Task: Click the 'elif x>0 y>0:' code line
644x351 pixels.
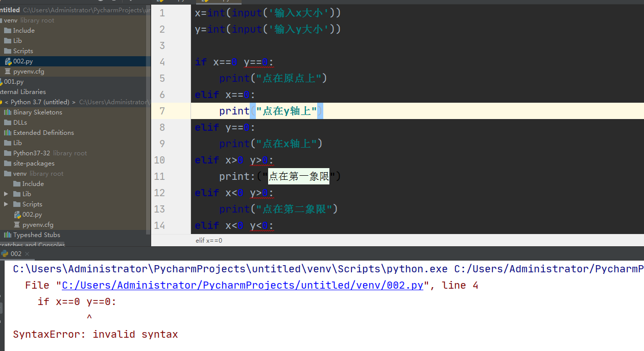Action: point(234,160)
